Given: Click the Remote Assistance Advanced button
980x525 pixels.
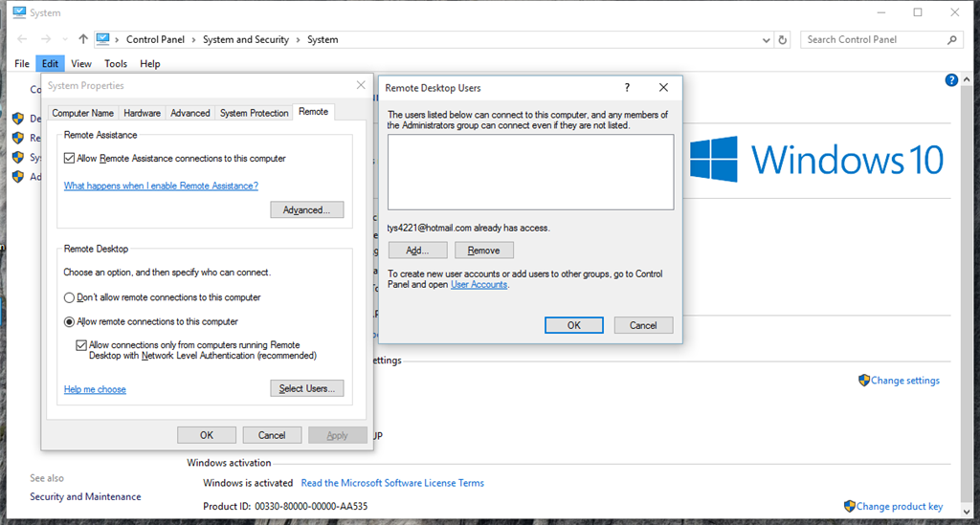Looking at the screenshot, I should [x=307, y=209].
